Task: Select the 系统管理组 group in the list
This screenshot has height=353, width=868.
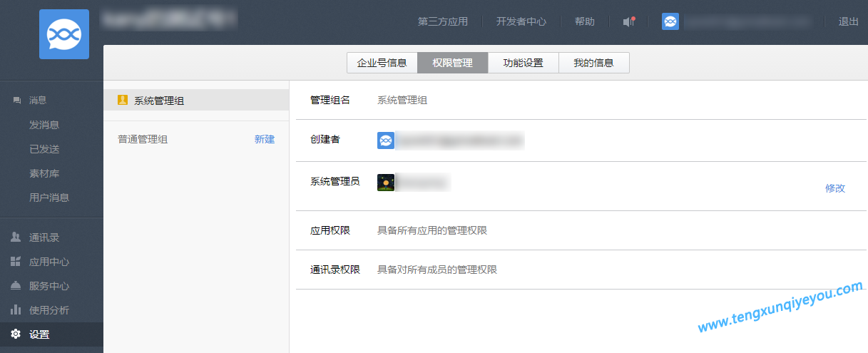Action: tap(196, 101)
